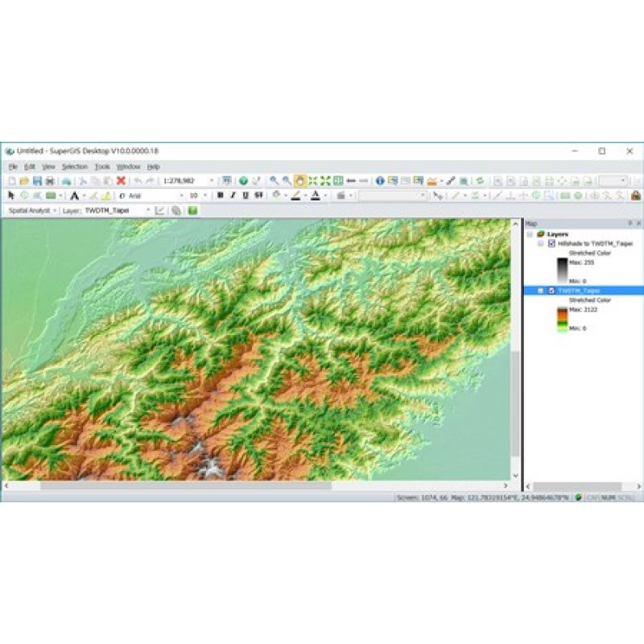Click the green Fixed Zoom Out arrows

(326, 180)
